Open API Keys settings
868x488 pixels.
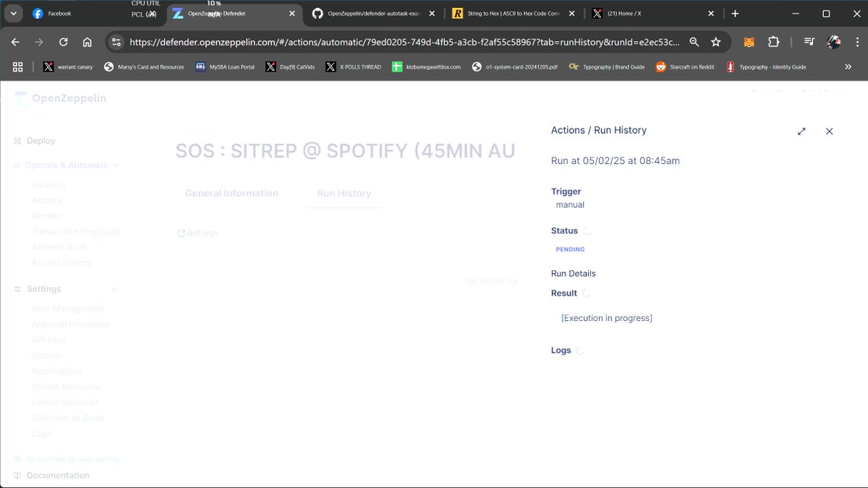tap(48, 340)
